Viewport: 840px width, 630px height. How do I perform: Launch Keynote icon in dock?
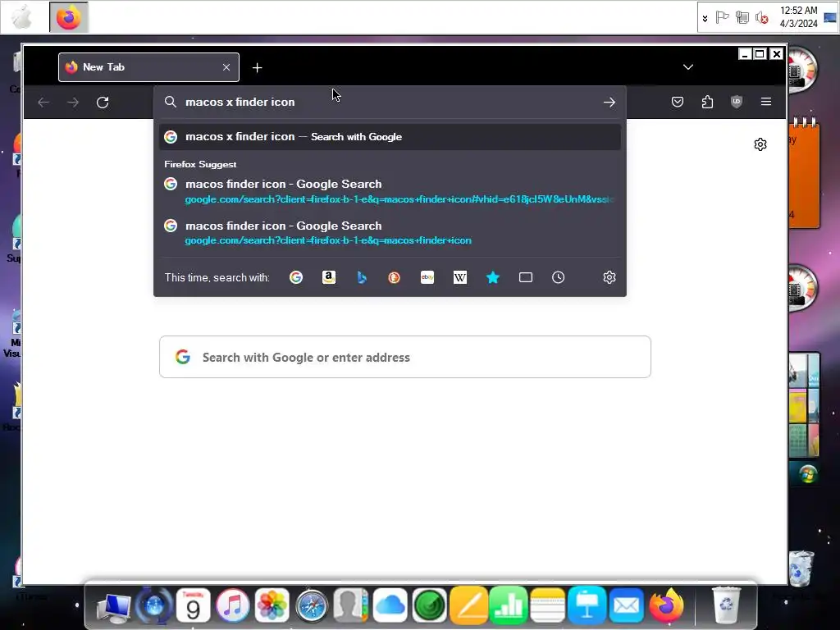click(587, 606)
